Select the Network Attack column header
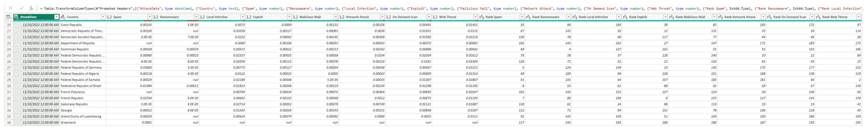Image resolution: width=868 pixels, height=131 pixels. click(357, 17)
